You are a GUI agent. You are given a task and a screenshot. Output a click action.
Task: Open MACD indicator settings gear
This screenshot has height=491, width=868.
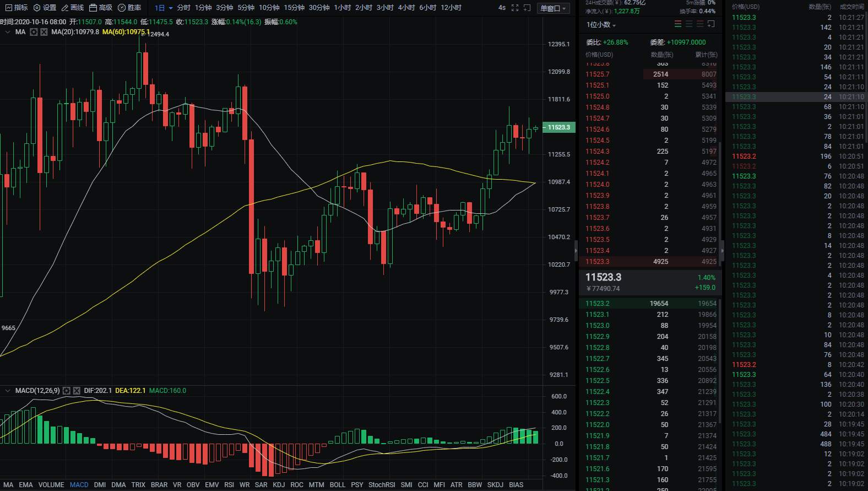[67, 391]
